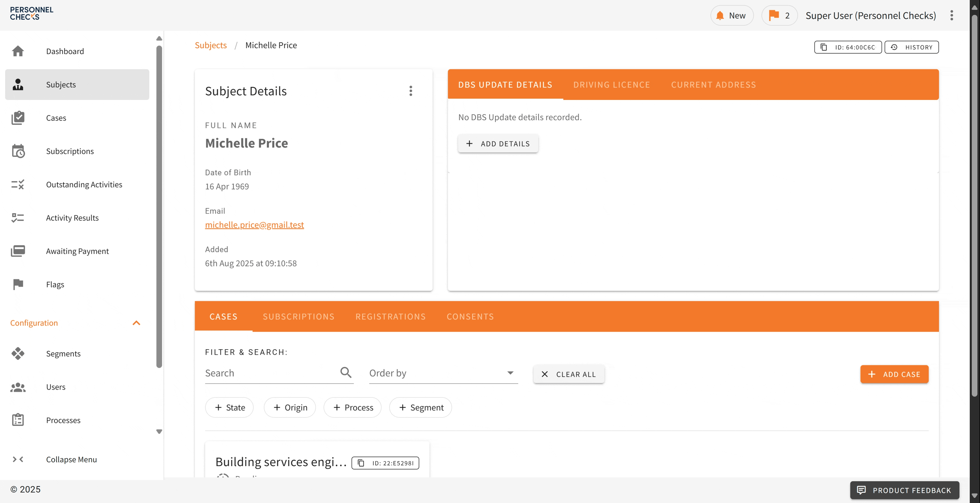This screenshot has width=980, height=503.
Task: Click the Users group icon
Action: click(x=18, y=387)
